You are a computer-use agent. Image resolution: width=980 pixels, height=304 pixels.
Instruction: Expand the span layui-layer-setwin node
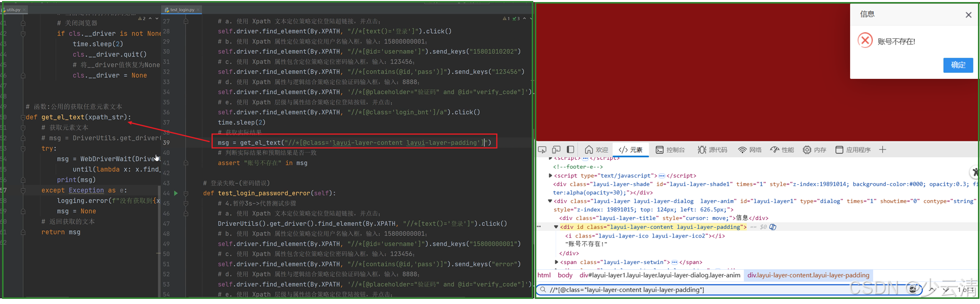[556, 262]
